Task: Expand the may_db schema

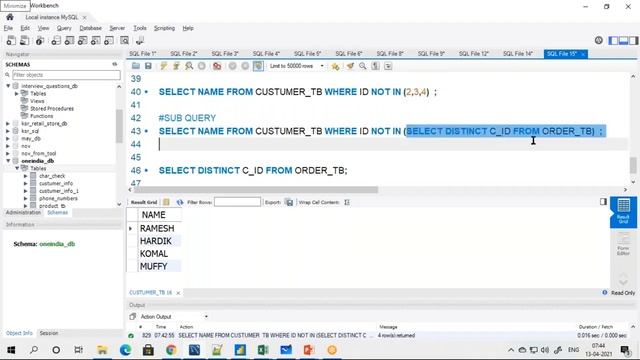Action: tap(8, 139)
